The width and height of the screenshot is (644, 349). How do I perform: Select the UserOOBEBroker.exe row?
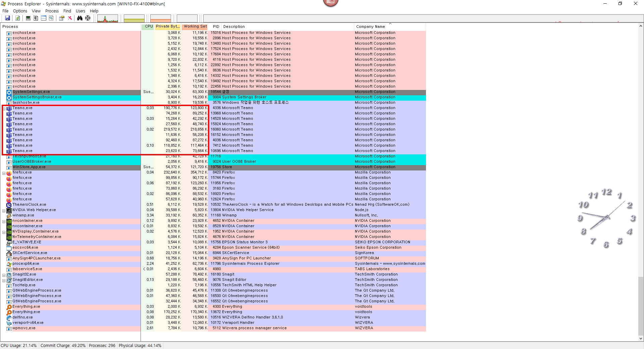[213, 162]
